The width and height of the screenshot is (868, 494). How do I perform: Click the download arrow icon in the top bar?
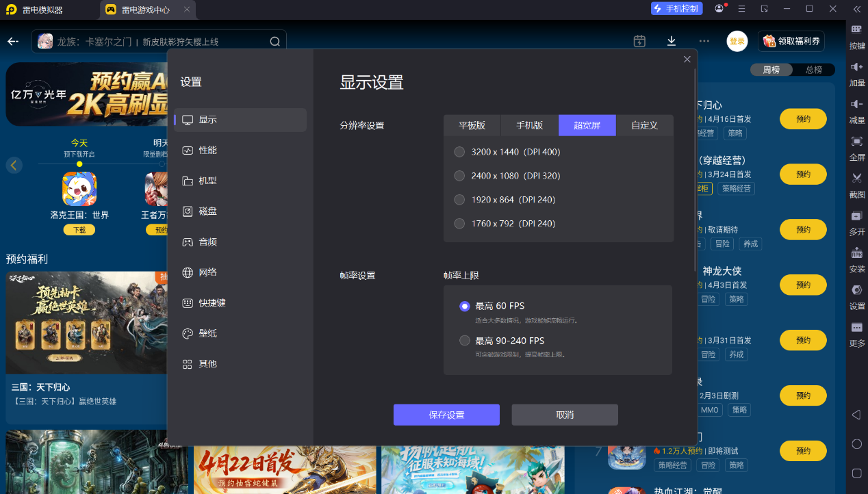coord(671,41)
